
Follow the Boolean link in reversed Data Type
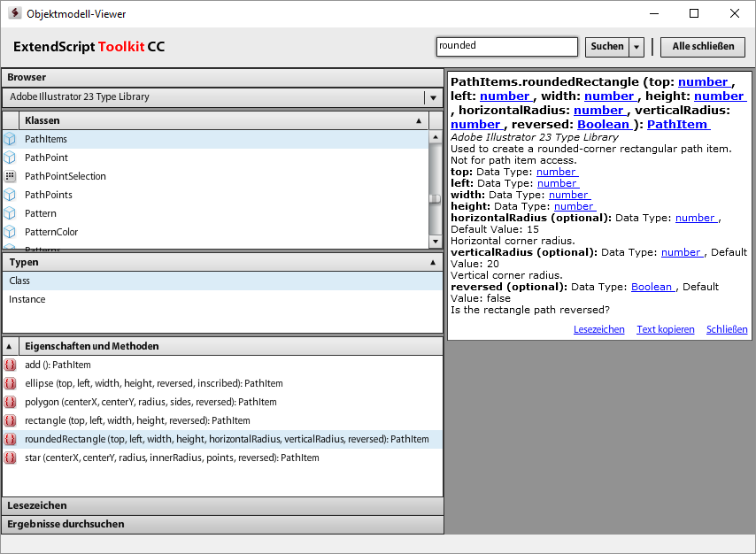652,287
